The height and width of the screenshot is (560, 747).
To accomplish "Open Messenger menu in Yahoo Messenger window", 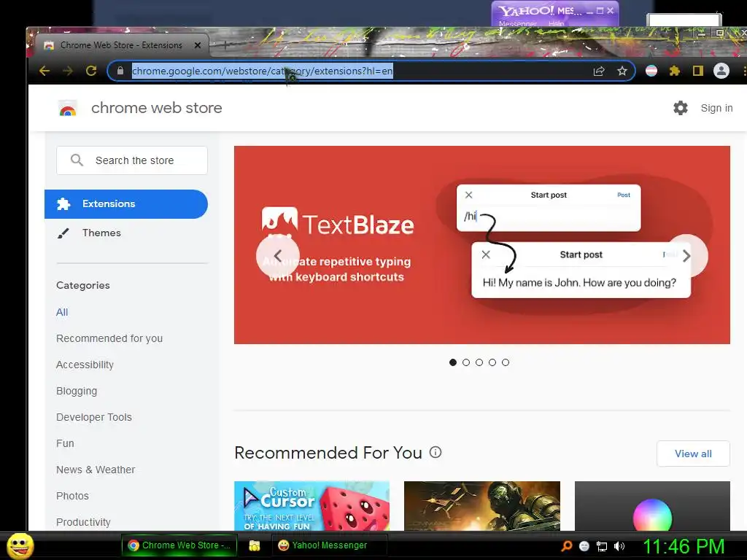I will (517, 23).
